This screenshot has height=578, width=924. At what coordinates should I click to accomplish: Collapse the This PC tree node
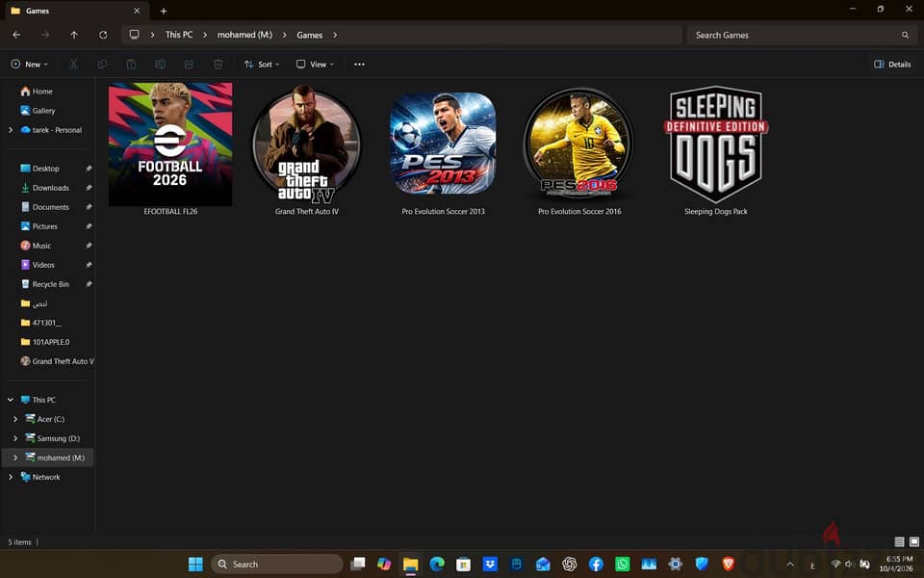[11, 399]
